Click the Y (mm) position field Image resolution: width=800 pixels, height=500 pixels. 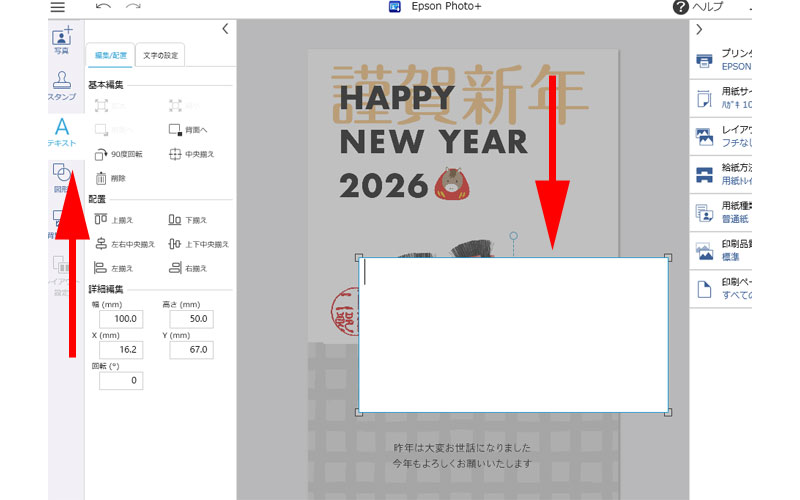pos(191,349)
